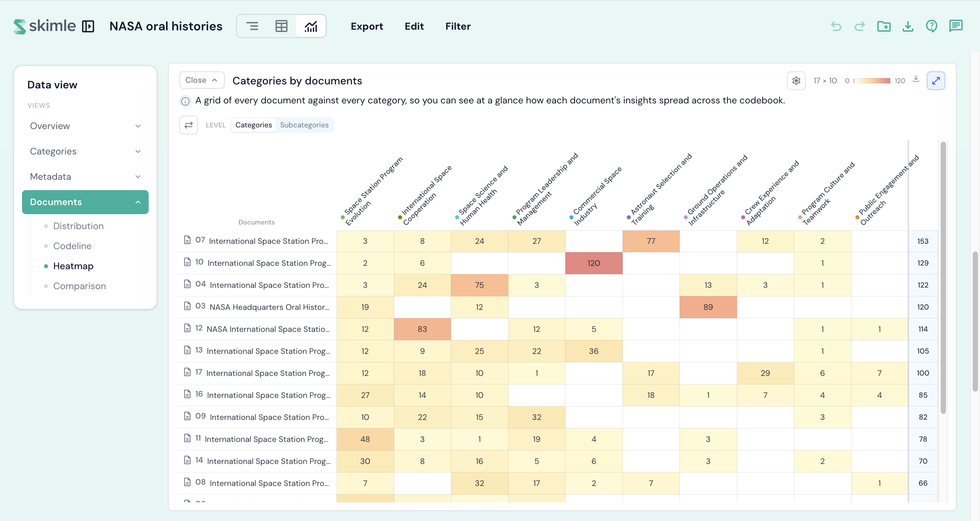Click the 120 Commercial Space Industry cell
The image size is (980, 521).
point(593,263)
